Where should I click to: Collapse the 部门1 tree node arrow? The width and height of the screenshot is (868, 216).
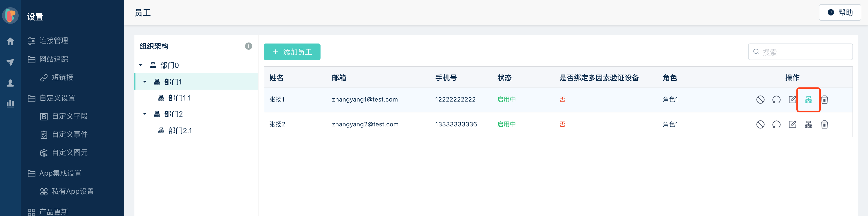[145, 82]
